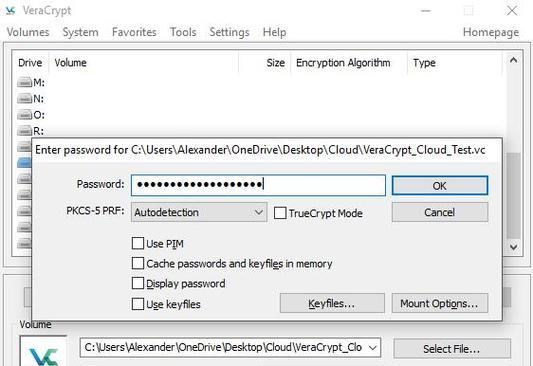533x366 pixels.
Task: Open the Tools menu
Action: [183, 32]
